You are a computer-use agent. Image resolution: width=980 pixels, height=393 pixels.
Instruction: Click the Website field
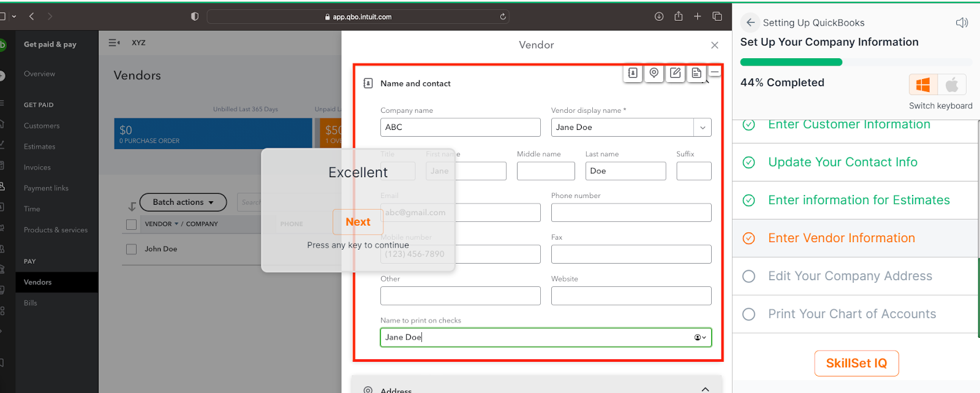tap(631, 296)
